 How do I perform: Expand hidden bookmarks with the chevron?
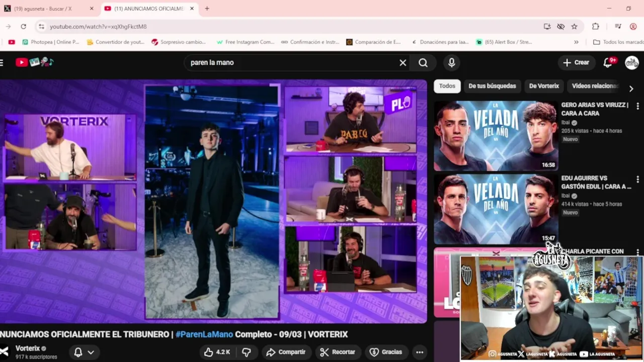click(576, 42)
